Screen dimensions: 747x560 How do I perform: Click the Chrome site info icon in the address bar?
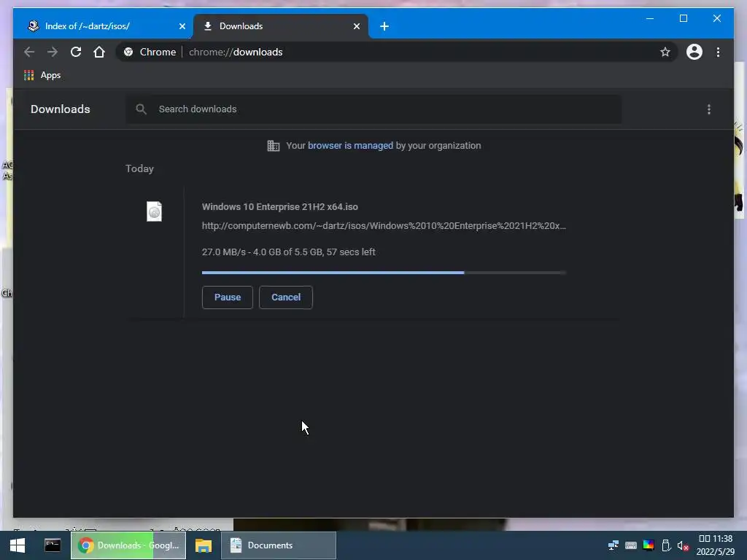(128, 52)
